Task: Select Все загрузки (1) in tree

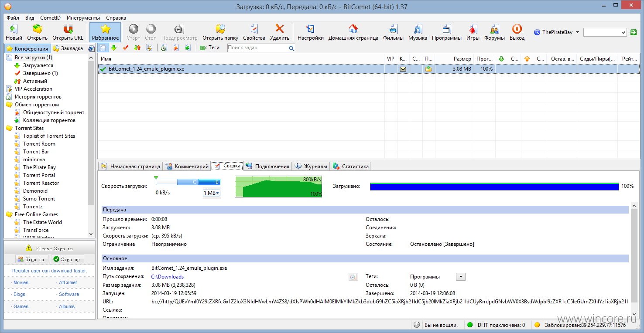Action: (x=34, y=58)
